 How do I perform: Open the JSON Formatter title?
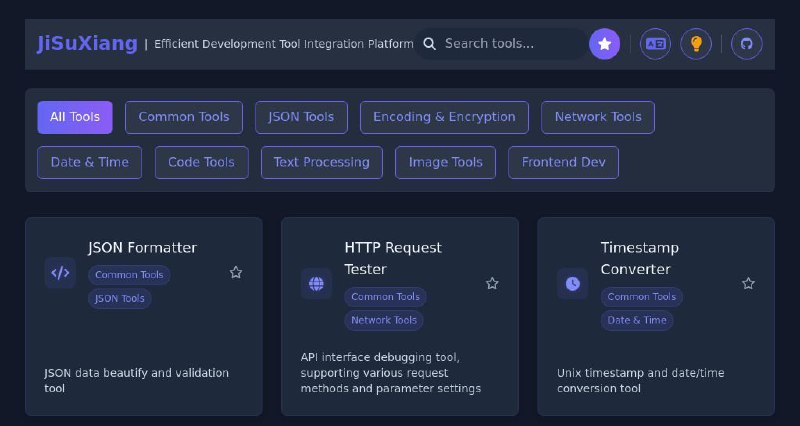tap(142, 248)
